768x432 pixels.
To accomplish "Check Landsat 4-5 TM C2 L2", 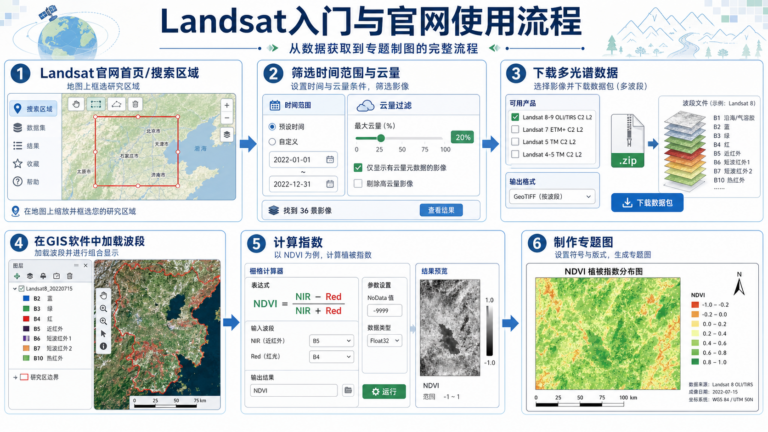I will click(x=515, y=154).
